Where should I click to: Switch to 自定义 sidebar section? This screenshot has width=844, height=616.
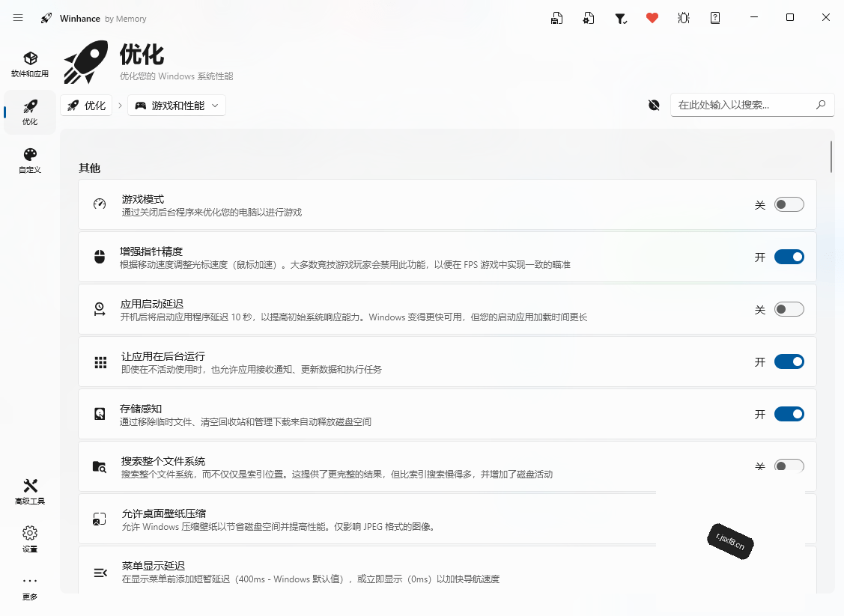coord(30,161)
